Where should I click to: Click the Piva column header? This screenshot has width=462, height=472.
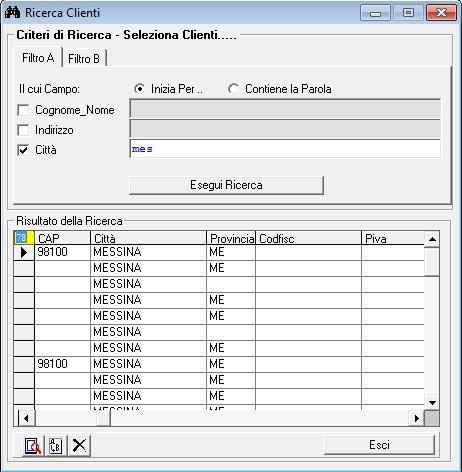[x=393, y=238]
